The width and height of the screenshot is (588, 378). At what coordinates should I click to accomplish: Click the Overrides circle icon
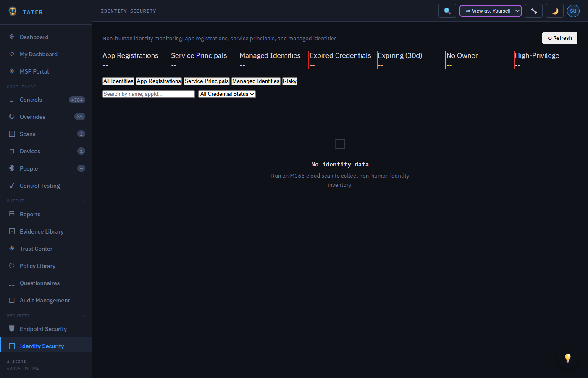(x=12, y=117)
